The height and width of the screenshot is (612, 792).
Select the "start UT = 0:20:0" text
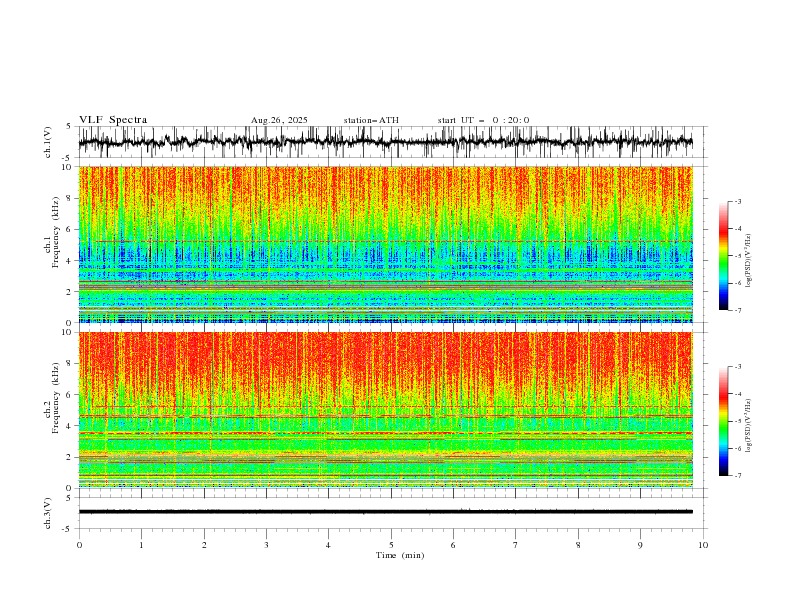[x=483, y=120]
